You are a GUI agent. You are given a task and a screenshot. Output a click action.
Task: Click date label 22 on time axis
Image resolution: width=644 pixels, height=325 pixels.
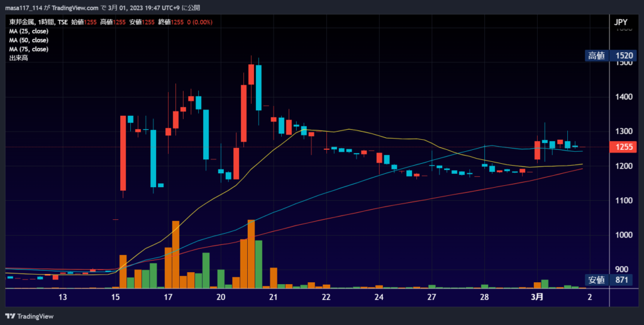(326, 297)
